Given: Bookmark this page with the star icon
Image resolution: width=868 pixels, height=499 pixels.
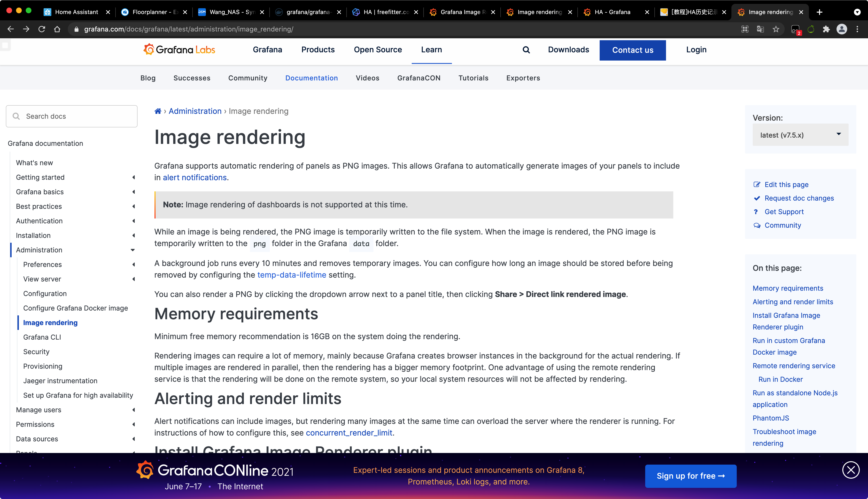Looking at the screenshot, I should (776, 29).
